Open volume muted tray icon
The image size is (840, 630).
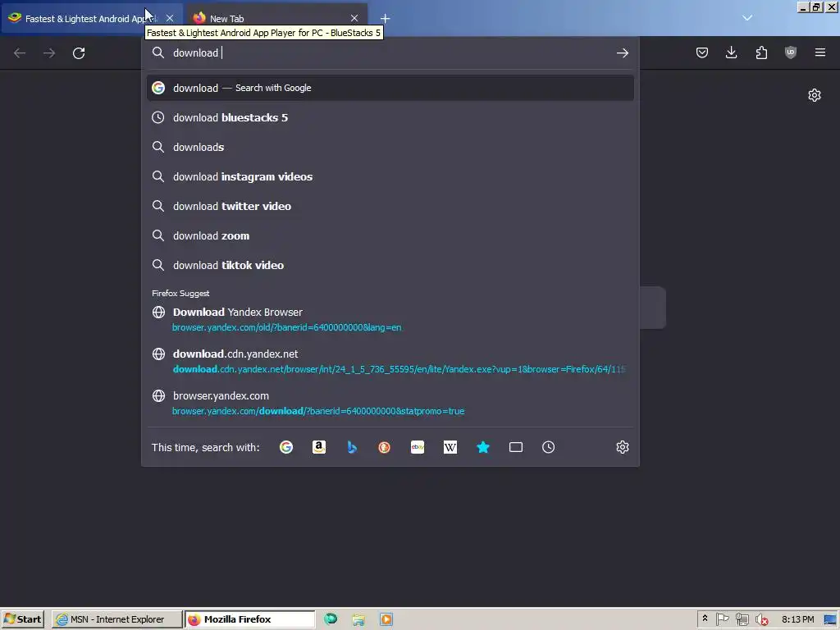click(762, 619)
